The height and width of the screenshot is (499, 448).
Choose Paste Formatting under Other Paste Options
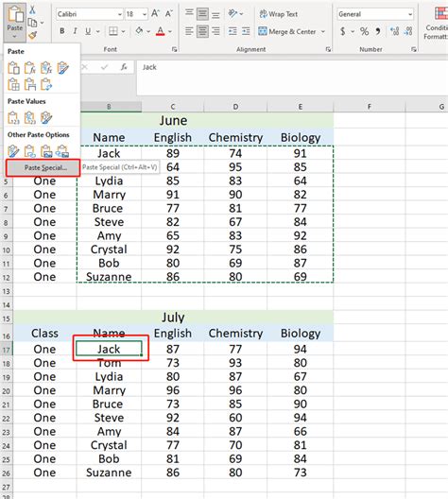tap(13, 151)
